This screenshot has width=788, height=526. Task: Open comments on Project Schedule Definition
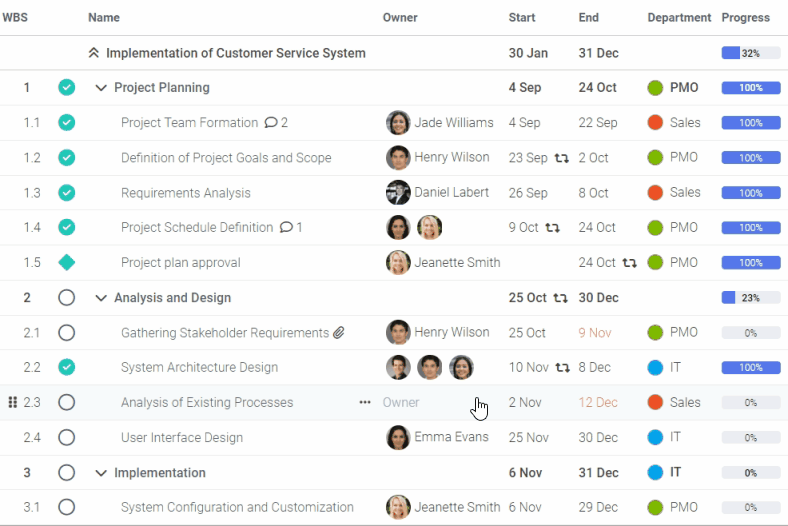point(286,228)
